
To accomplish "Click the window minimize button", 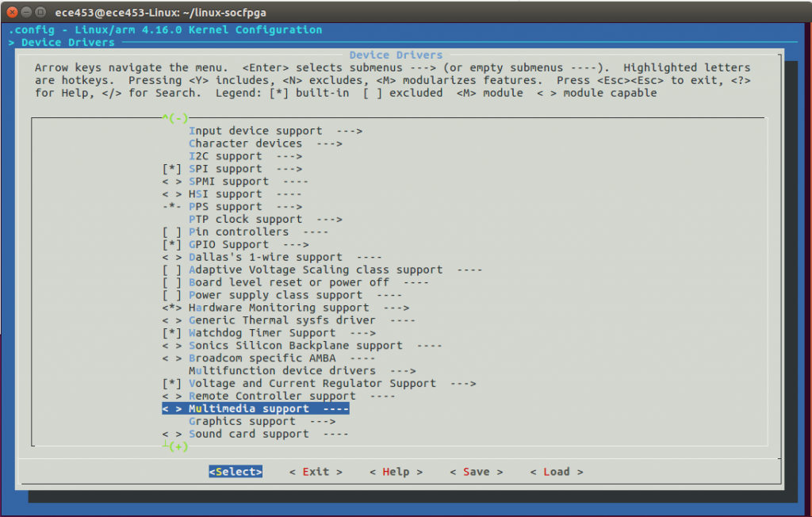I will point(26,12).
